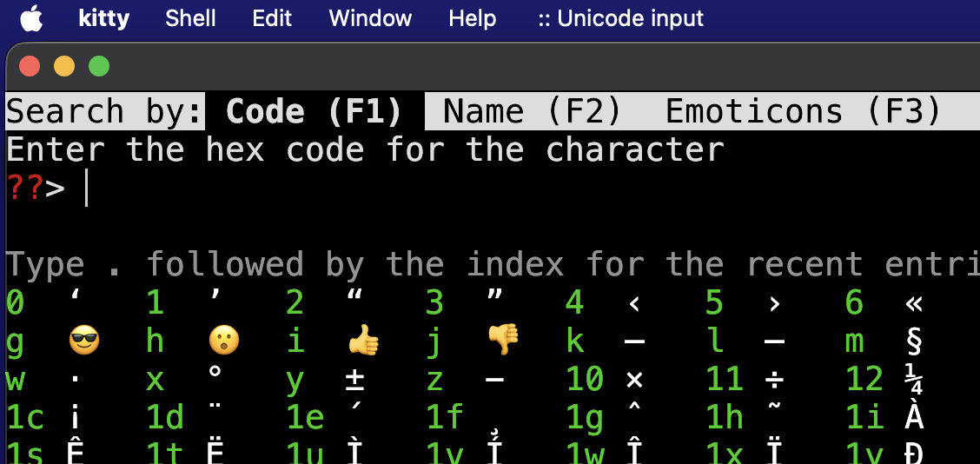Minimize kitty window with yellow button
The height and width of the screenshot is (464, 980).
point(63,66)
